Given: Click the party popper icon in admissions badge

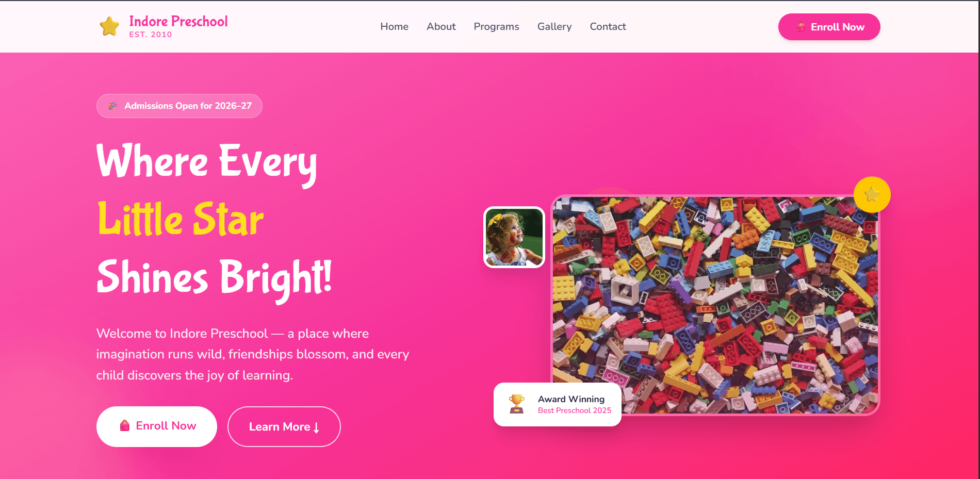Looking at the screenshot, I should click(112, 106).
